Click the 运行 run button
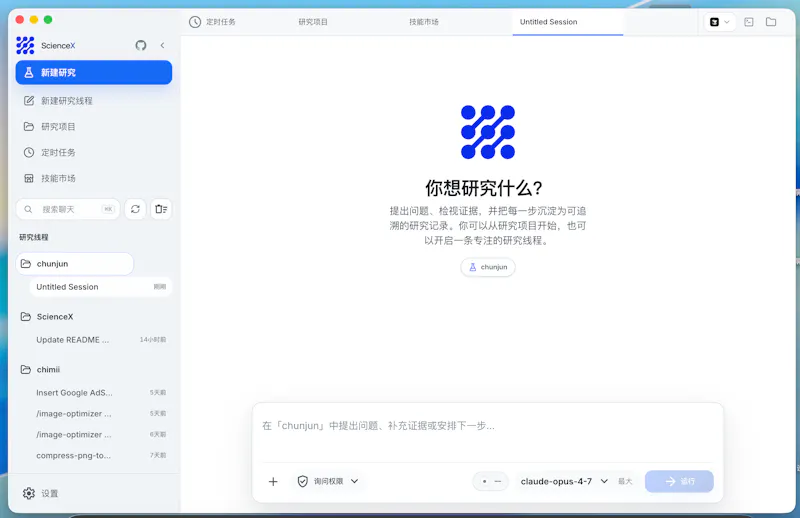This screenshot has height=518, width=800. click(679, 481)
